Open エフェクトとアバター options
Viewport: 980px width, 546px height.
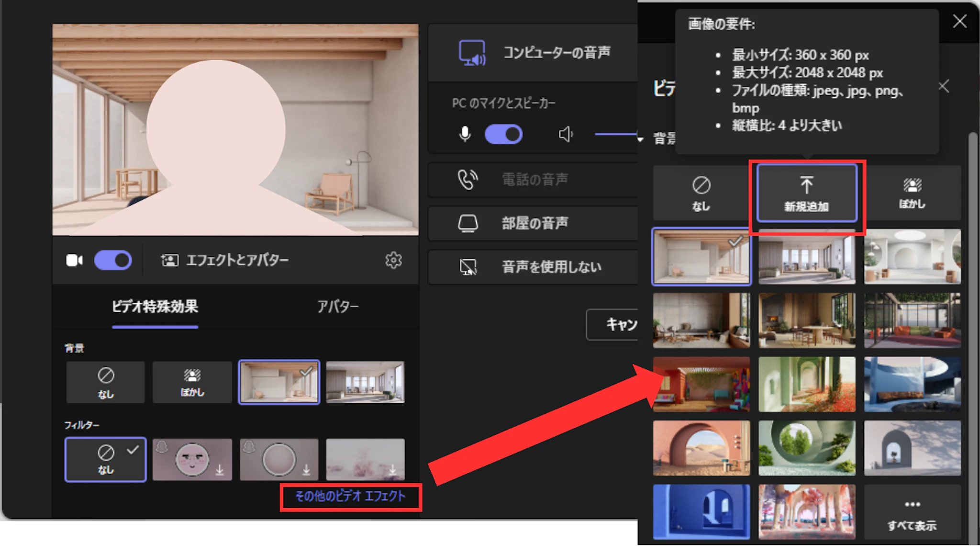pos(225,260)
